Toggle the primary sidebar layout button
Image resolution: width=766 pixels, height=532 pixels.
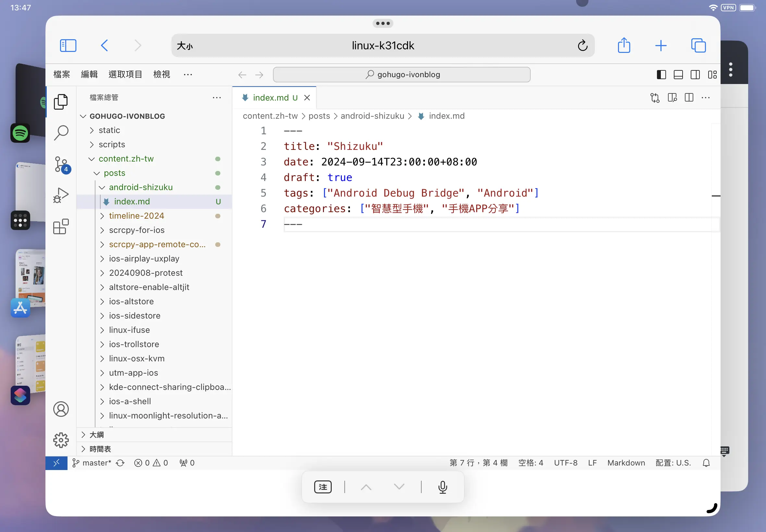click(661, 74)
